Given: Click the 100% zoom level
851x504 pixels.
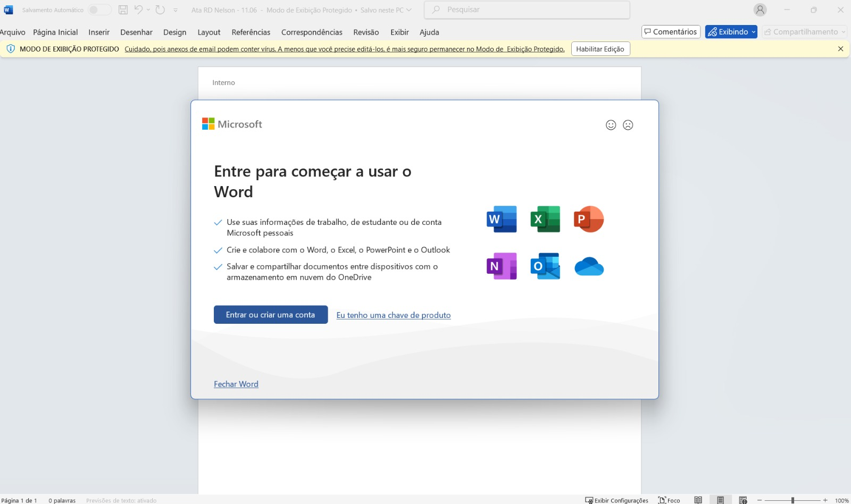Looking at the screenshot, I should [x=842, y=500].
